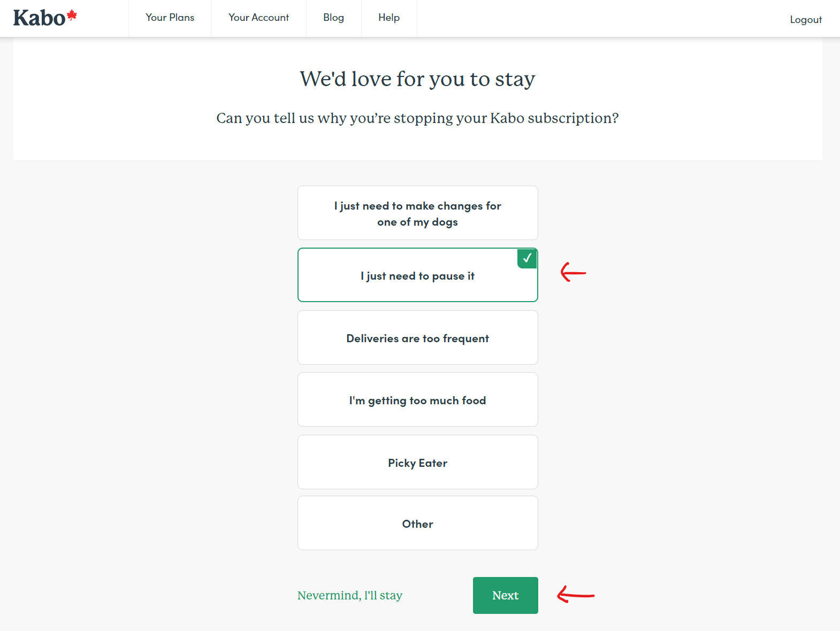Open the Blog navigation item

pyautogui.click(x=333, y=18)
